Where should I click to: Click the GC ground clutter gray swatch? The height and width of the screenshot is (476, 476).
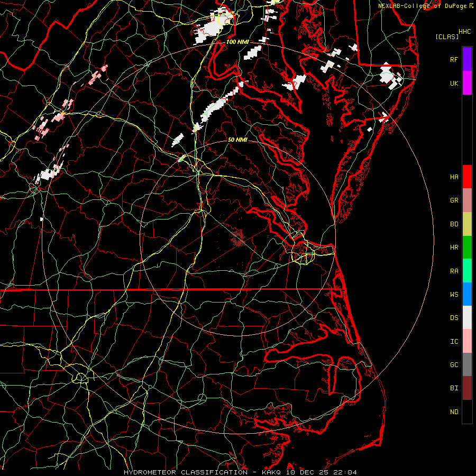467,364
